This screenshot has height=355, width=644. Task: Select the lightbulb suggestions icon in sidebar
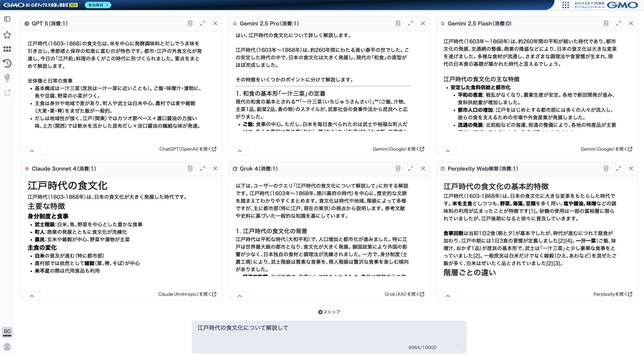[7, 78]
